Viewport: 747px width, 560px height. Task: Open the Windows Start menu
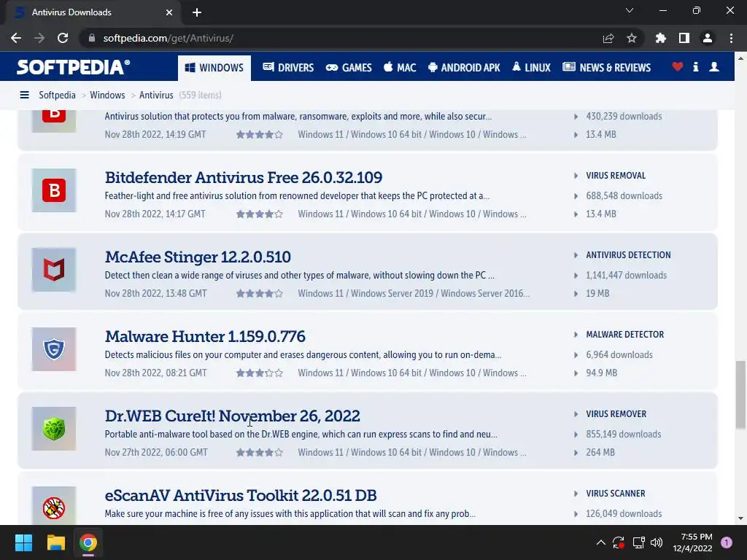[23, 542]
